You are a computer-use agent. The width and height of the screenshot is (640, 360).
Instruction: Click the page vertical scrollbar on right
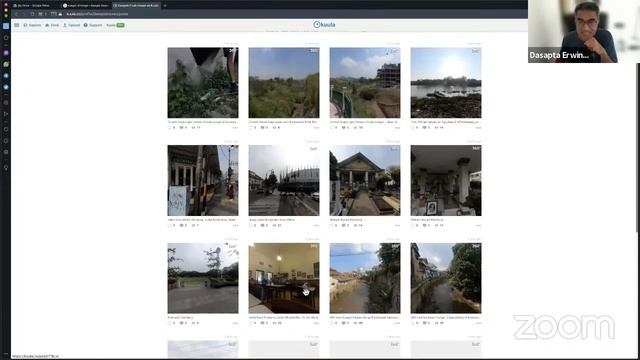pos(638,147)
